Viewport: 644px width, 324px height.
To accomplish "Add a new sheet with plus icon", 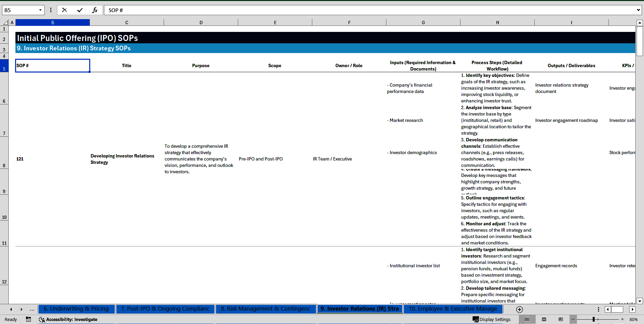I will click(519, 309).
